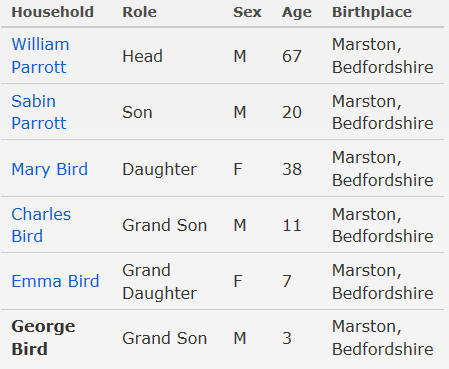
Task: Click the age 67 cell
Action: coord(292,56)
